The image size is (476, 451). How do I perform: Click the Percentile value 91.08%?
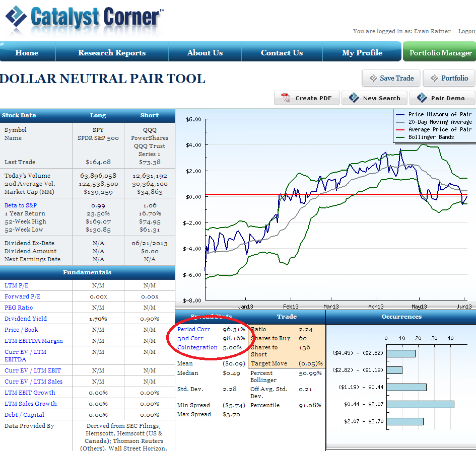[310, 405]
